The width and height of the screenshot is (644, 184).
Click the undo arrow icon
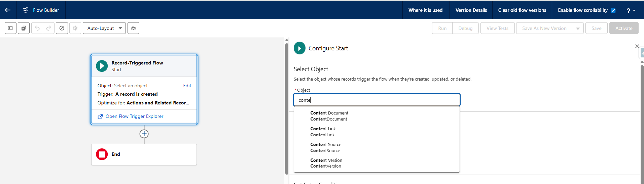tap(37, 28)
